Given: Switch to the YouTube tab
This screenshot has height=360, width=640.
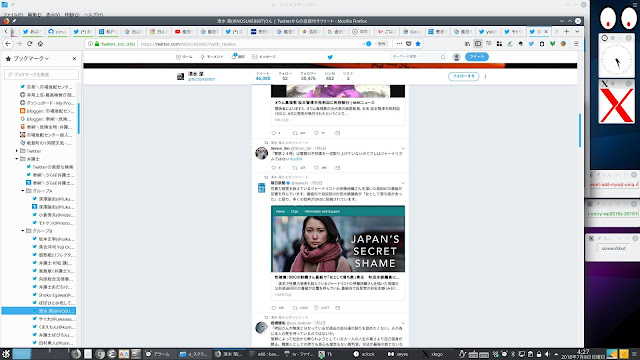Looking at the screenshot, I should pos(183,31).
